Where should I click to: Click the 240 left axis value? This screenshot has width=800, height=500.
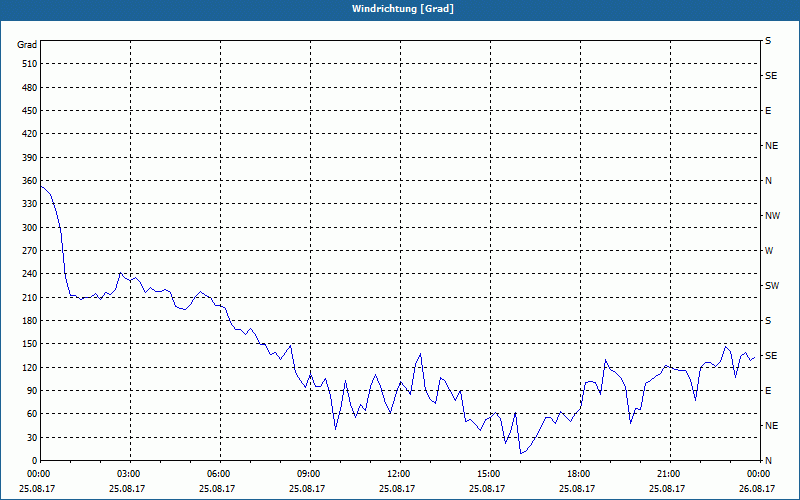pyautogui.click(x=29, y=273)
